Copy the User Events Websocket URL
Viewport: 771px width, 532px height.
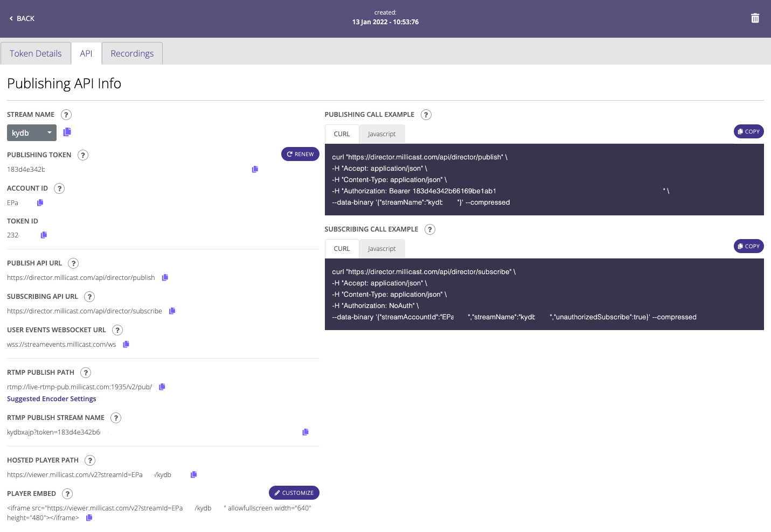[x=126, y=344]
